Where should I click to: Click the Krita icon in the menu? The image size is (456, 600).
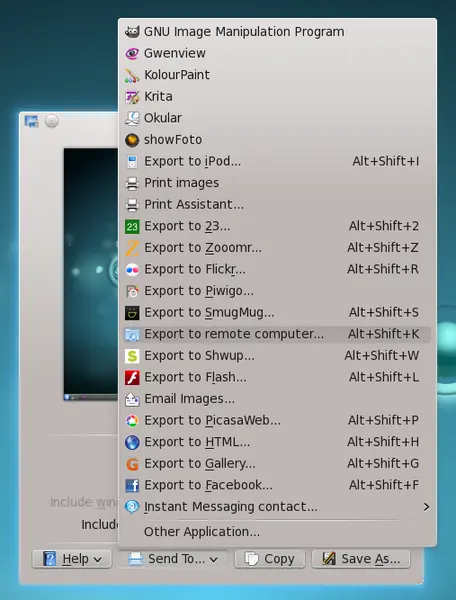(132, 96)
